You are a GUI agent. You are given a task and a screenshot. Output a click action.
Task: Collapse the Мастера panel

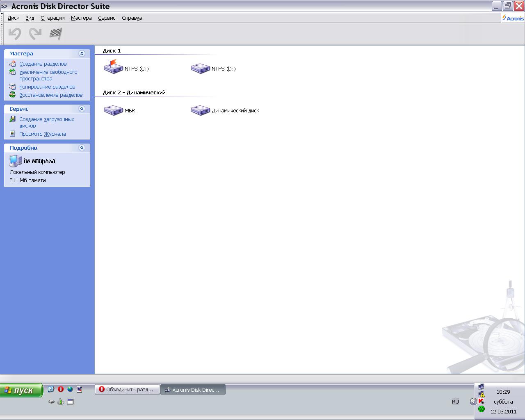coord(82,53)
